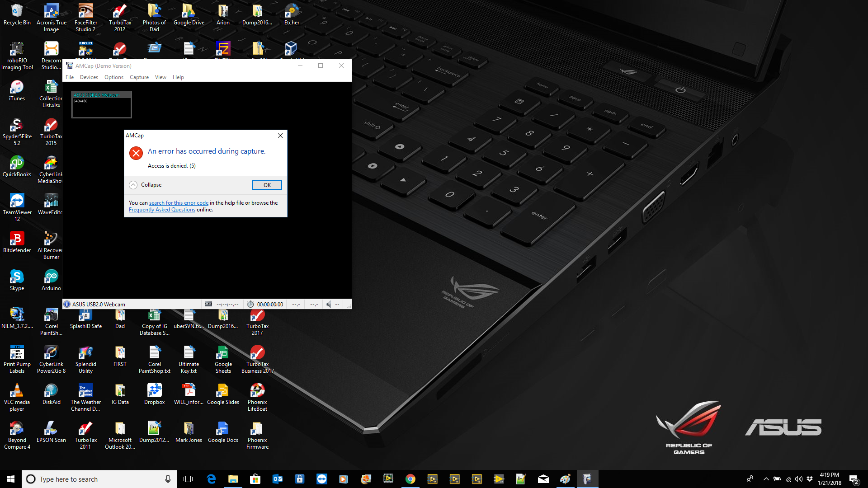Show hidden system tray icons

tap(766, 479)
